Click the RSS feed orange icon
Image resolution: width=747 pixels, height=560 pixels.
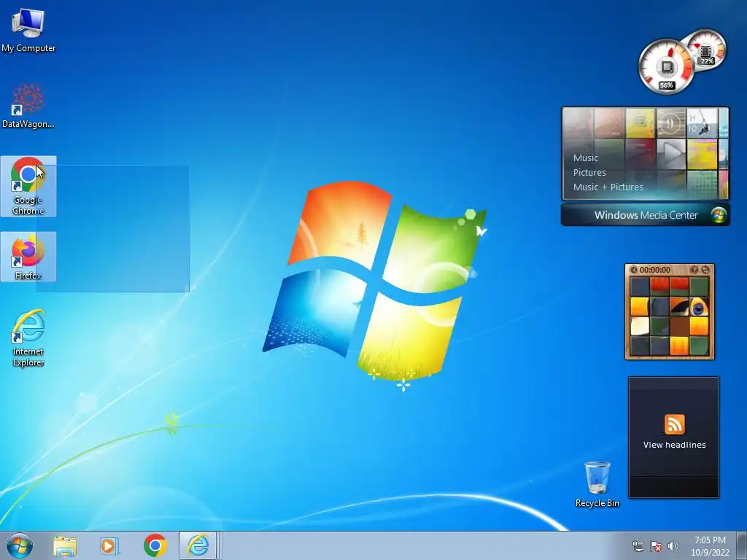tap(674, 425)
